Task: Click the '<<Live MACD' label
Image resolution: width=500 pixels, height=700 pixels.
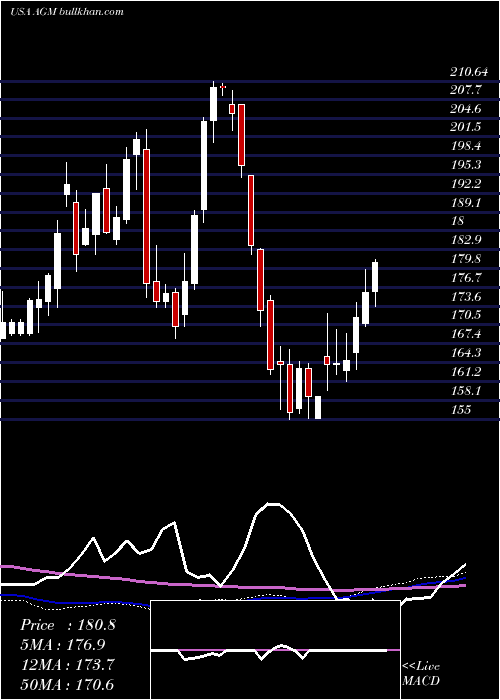Action: [x=421, y=673]
